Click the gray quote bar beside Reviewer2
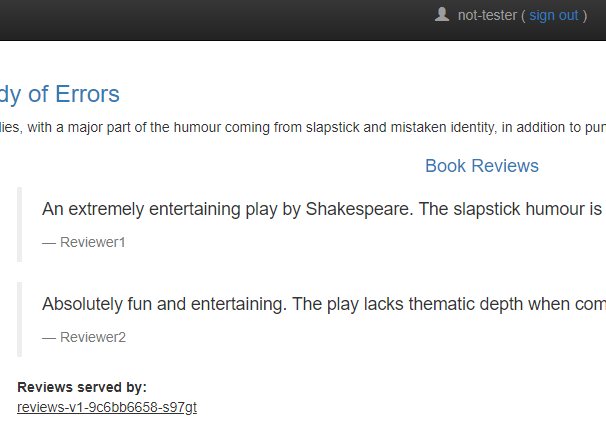 point(19,320)
